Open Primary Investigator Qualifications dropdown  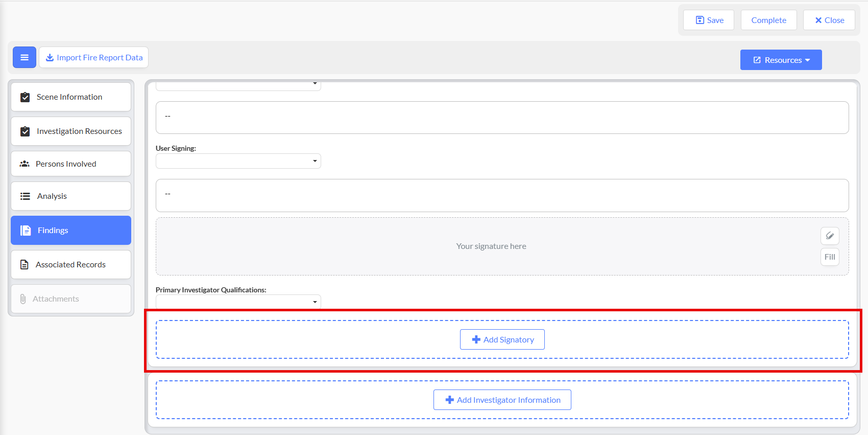point(238,302)
